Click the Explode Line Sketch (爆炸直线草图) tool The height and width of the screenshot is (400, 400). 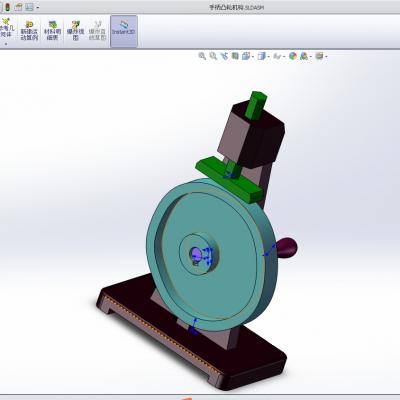click(x=97, y=31)
